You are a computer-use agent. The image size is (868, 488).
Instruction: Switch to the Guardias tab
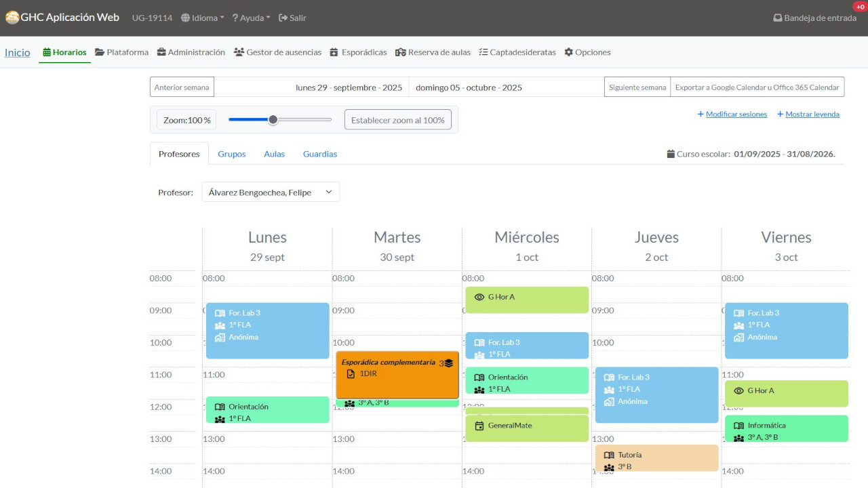click(319, 154)
